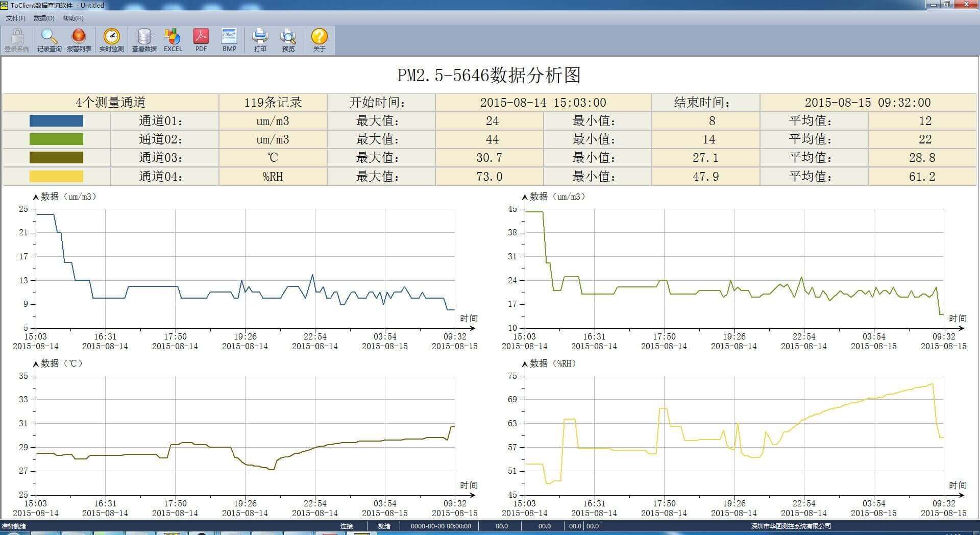
Task: Open the 帮助(H) menu
Action: point(73,18)
